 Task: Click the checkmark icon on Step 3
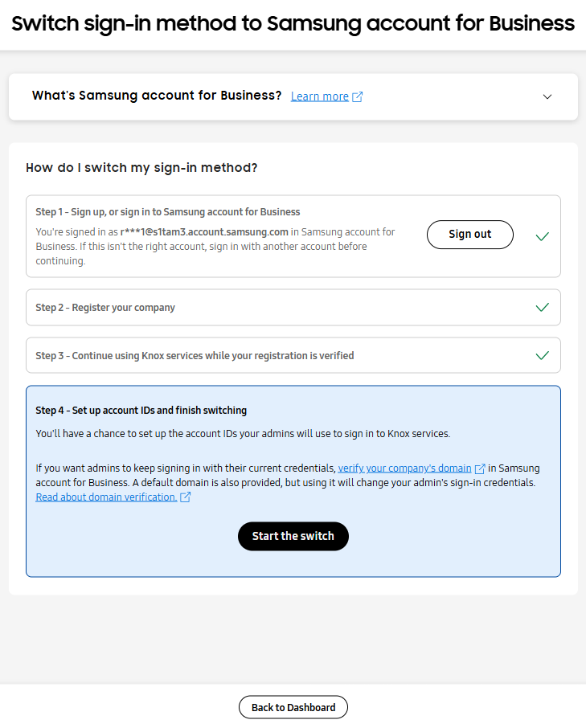(543, 355)
